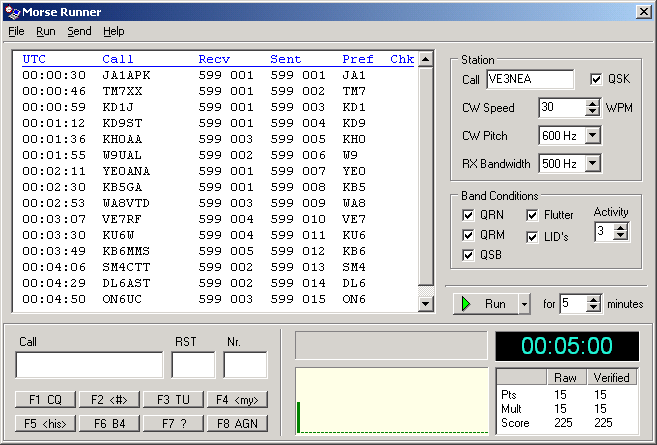
Task: Toggle the QSK checkbox
Action: (597, 79)
